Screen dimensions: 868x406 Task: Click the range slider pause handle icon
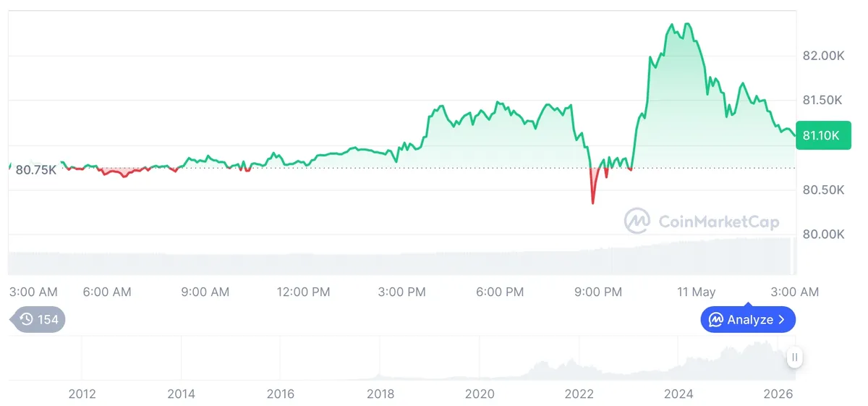(794, 357)
